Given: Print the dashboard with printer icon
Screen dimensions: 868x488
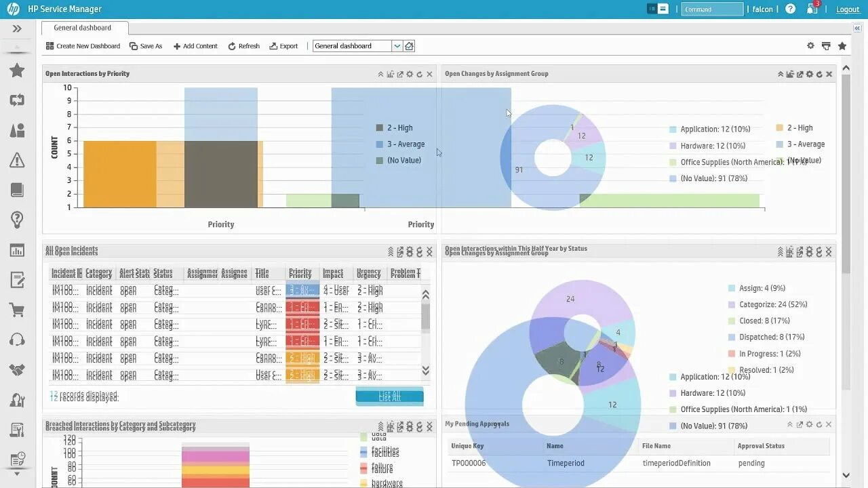Looking at the screenshot, I should pyautogui.click(x=826, y=45).
